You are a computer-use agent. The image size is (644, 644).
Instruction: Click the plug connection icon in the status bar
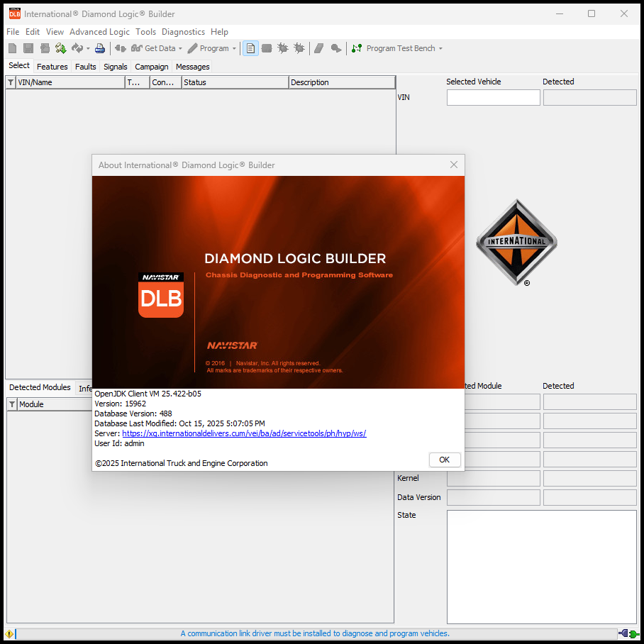pyautogui.click(x=628, y=633)
